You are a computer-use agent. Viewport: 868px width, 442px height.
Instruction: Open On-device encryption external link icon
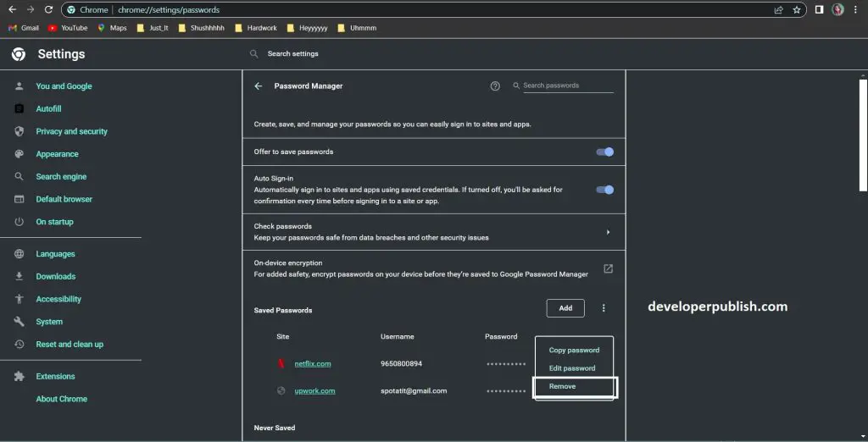pyautogui.click(x=608, y=268)
